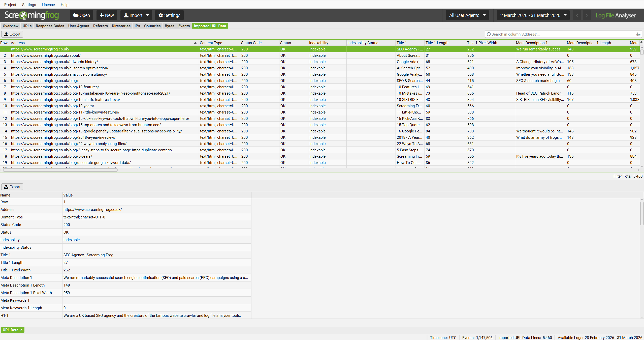The image size is (644, 340).
Task: Switch to the Overview tab
Action: 11,26
